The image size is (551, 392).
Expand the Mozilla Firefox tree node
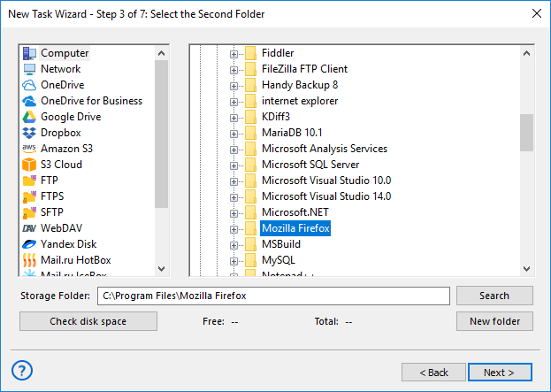pyautogui.click(x=234, y=228)
